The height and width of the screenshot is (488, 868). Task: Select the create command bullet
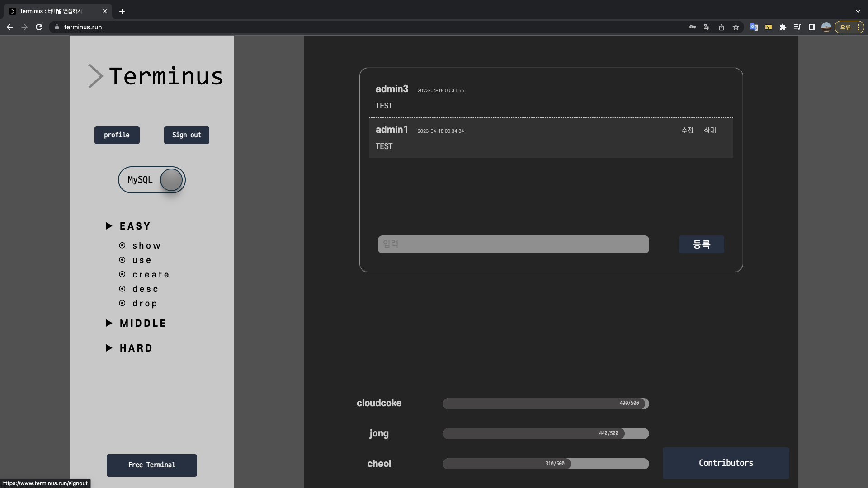pos(122,274)
